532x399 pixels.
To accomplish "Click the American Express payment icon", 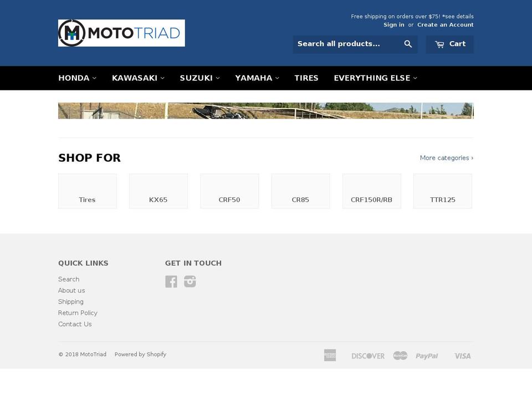I will coord(330,355).
